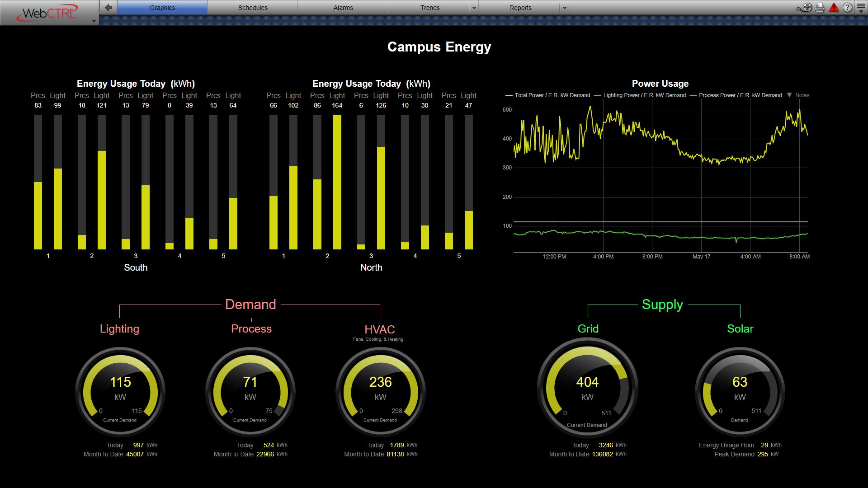Click the back navigation arrow icon
The width and height of the screenshot is (868, 488).
pos(108,7)
